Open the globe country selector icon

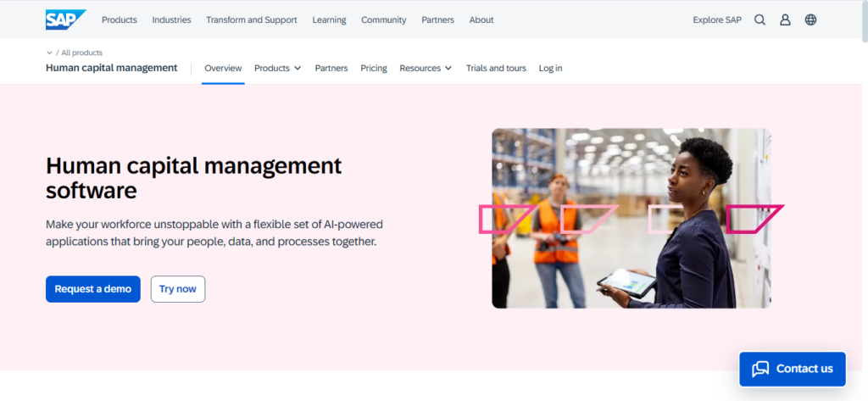[810, 19]
